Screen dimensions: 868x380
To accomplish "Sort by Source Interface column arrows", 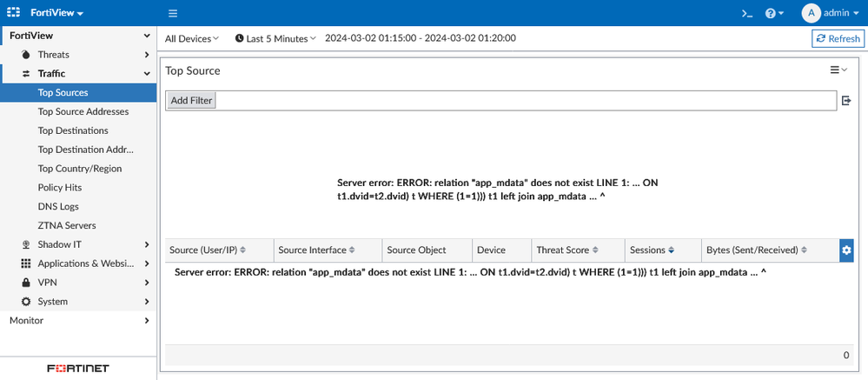I will click(x=352, y=250).
